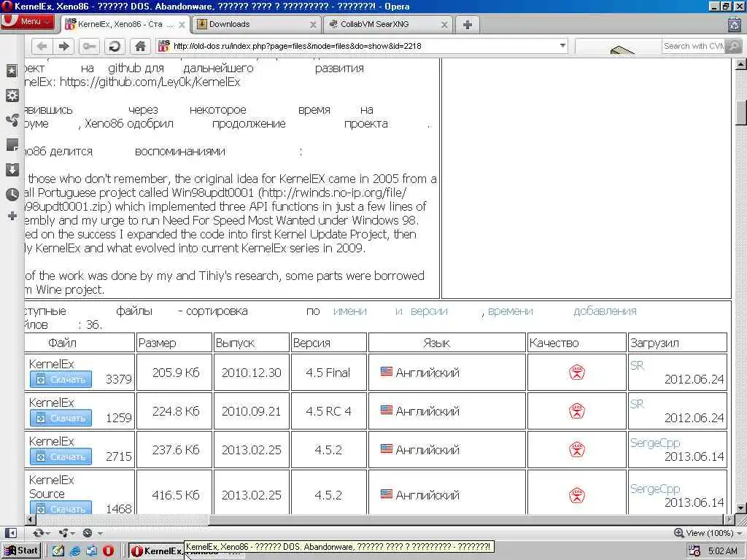
Task: Open SergeCpp link in KernelEx Source row
Action: click(x=655, y=489)
